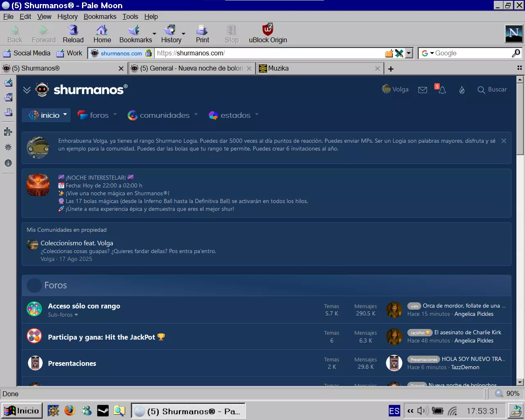Go to the Home page button
The width and height of the screenshot is (525, 420).
click(x=102, y=34)
